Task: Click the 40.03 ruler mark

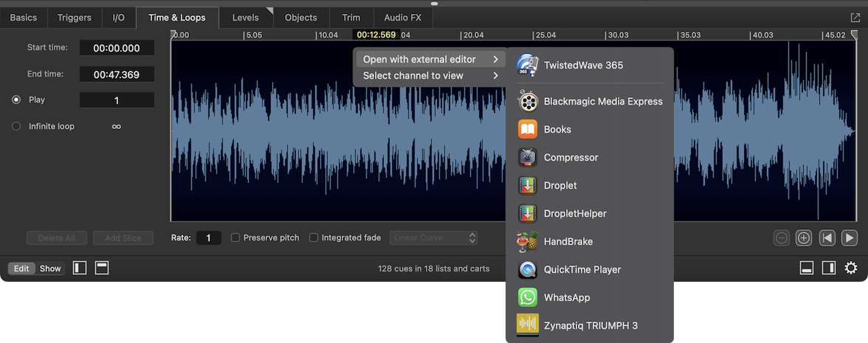Action: (762, 35)
